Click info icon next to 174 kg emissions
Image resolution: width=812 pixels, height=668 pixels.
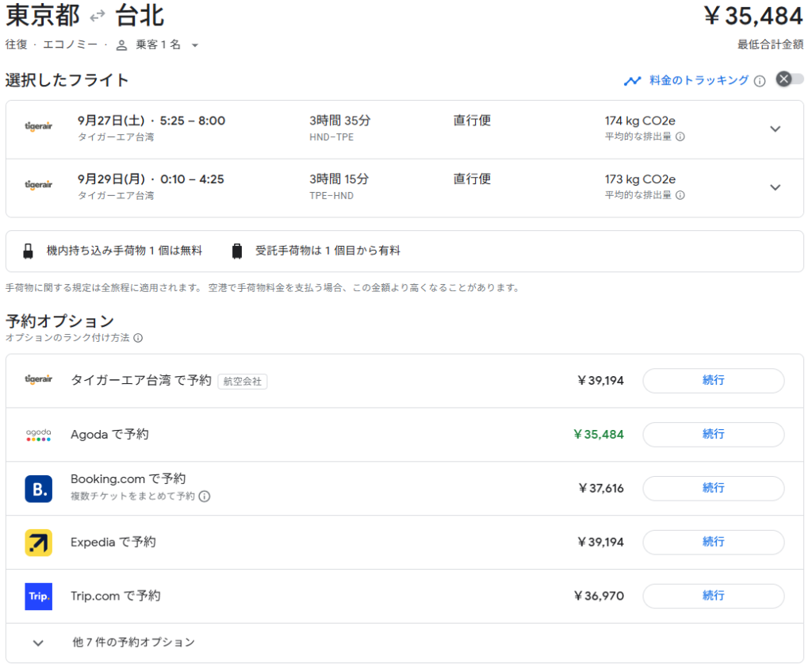pyautogui.click(x=680, y=136)
